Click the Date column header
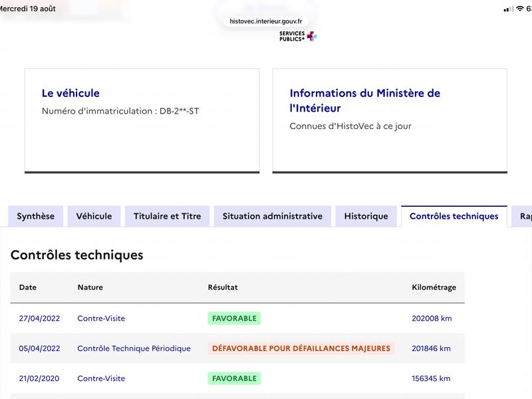532x399 pixels. click(x=28, y=287)
